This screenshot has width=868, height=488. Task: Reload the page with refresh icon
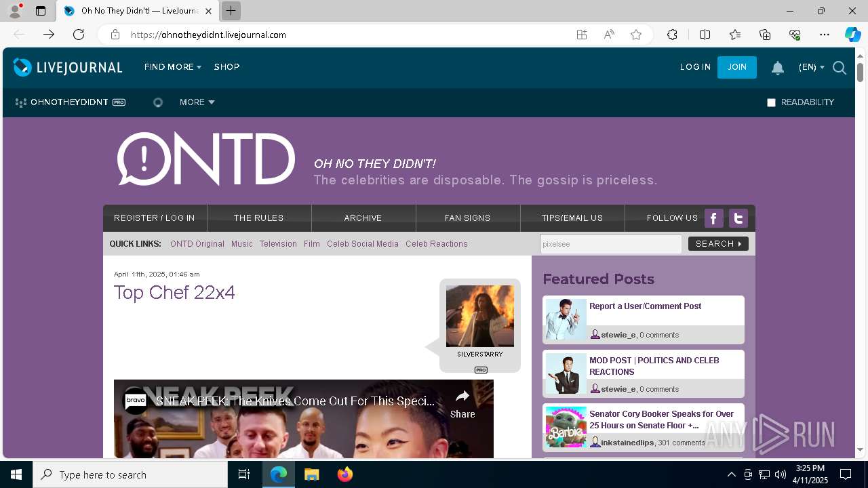[79, 35]
